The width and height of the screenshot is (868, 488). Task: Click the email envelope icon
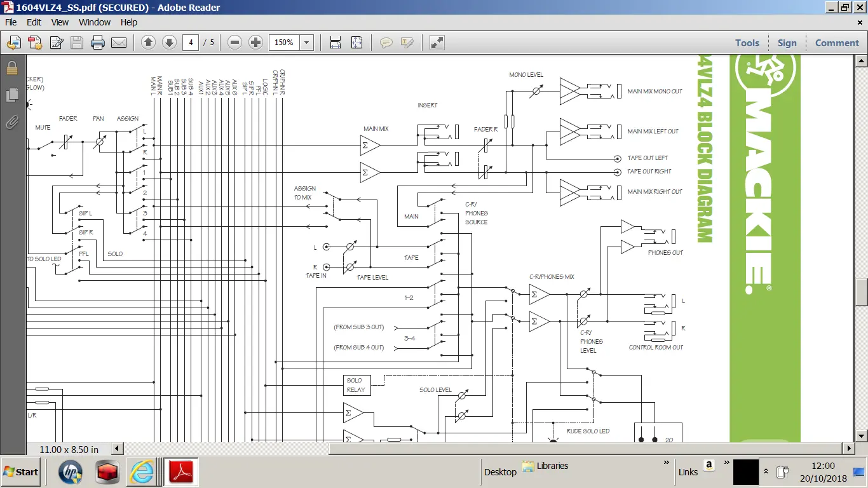119,43
